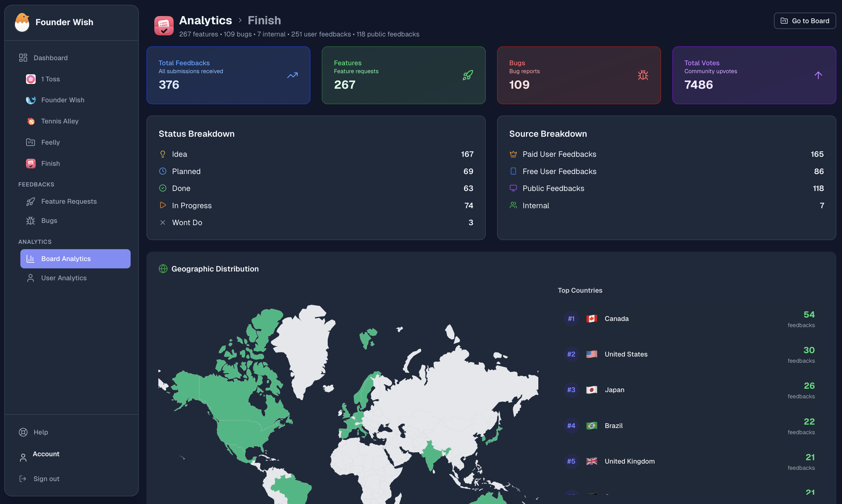This screenshot has width=842, height=504.
Task: Click the trend icon on Total Feedbacks card
Action: pos(292,75)
